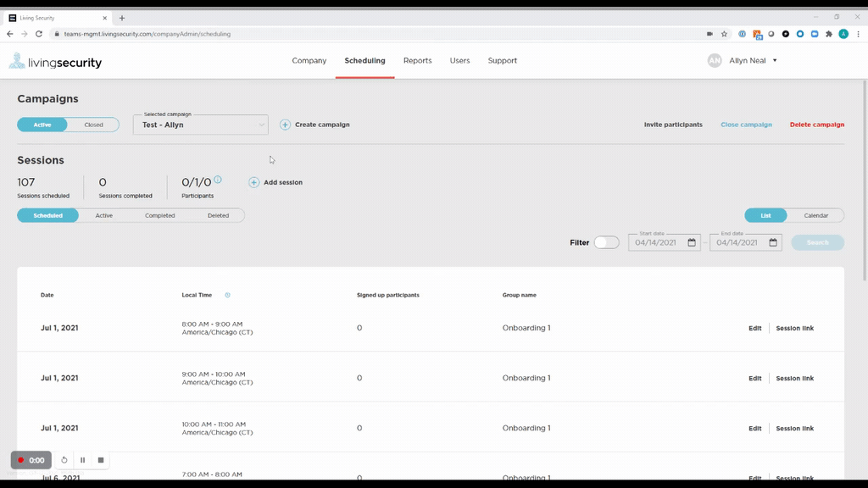Expand the Allyn Neal user menu arrow
868x488 pixels.
pyautogui.click(x=775, y=60)
